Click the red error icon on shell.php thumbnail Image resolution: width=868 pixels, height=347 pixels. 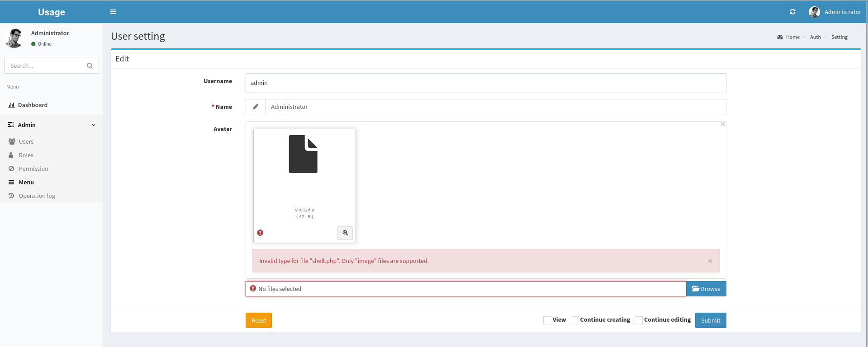[260, 233]
